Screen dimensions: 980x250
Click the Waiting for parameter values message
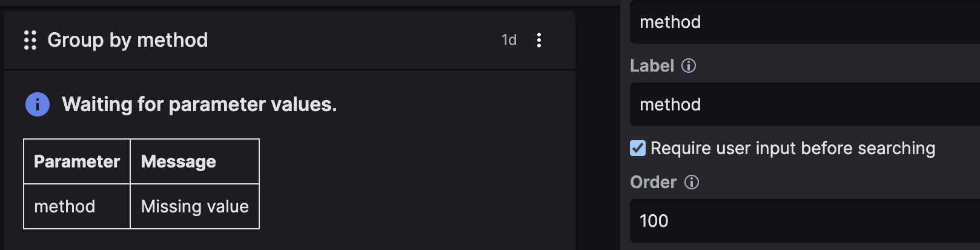point(199,104)
